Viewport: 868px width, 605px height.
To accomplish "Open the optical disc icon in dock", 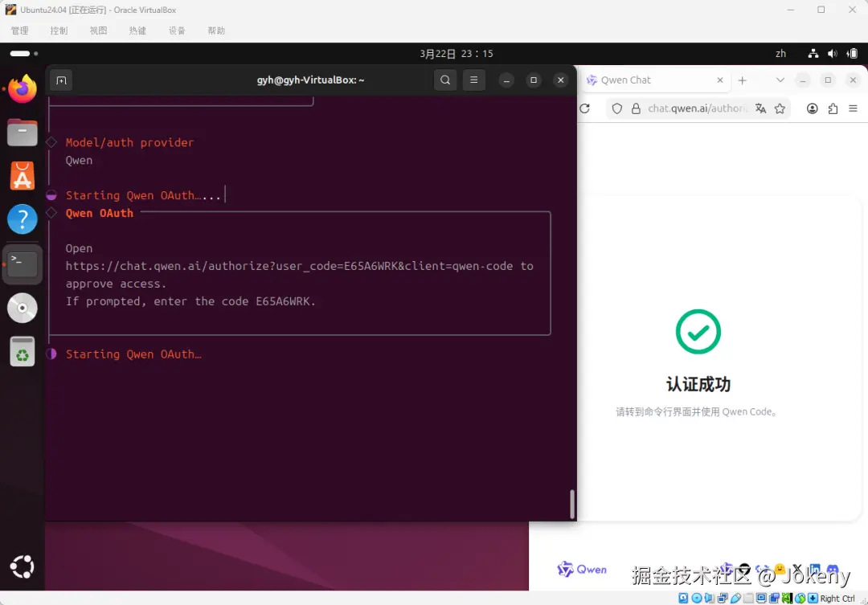I will pos(23,308).
